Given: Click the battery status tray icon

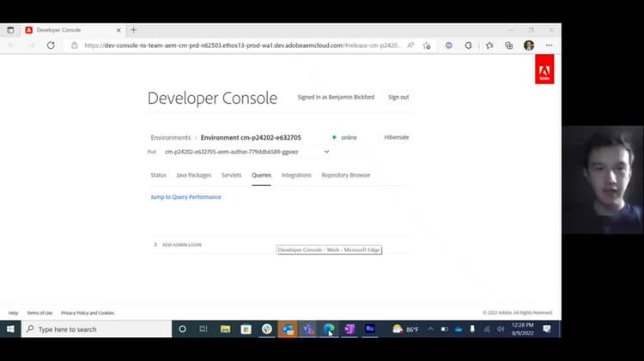Looking at the screenshot, I should click(x=445, y=329).
